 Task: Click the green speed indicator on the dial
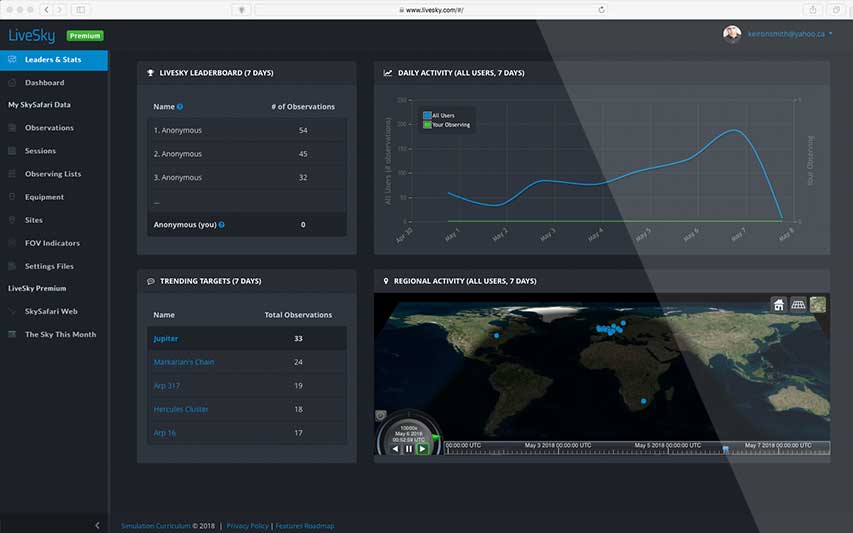[x=436, y=437]
